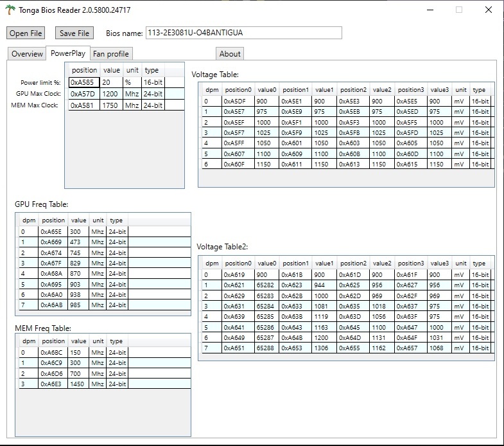Focus the Bios name text field

tap(243, 33)
